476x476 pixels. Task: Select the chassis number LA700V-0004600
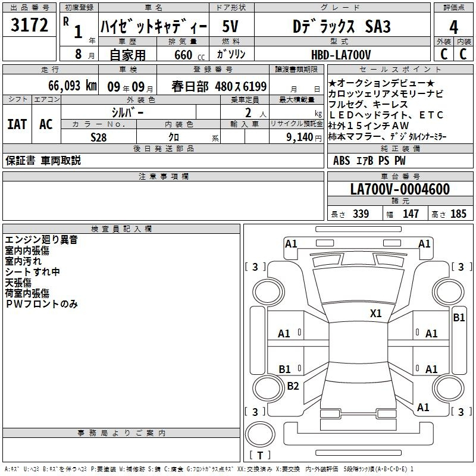coord(399,189)
